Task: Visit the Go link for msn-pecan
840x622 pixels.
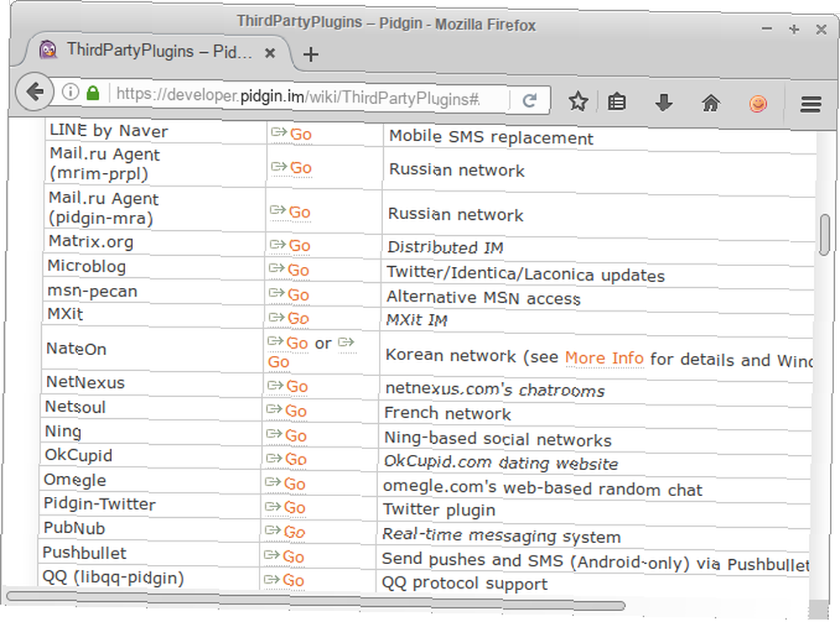Action: (298, 295)
